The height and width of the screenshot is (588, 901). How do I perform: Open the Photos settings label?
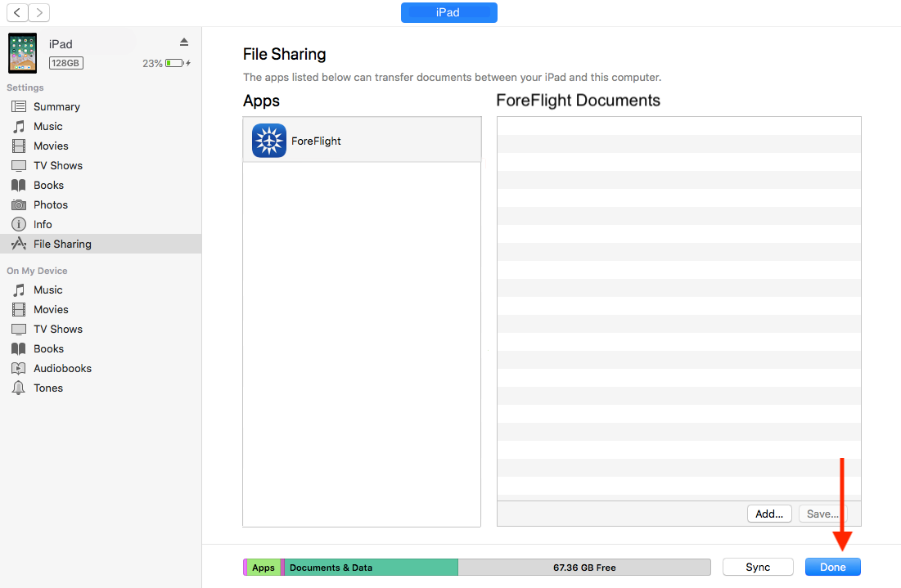tap(51, 204)
